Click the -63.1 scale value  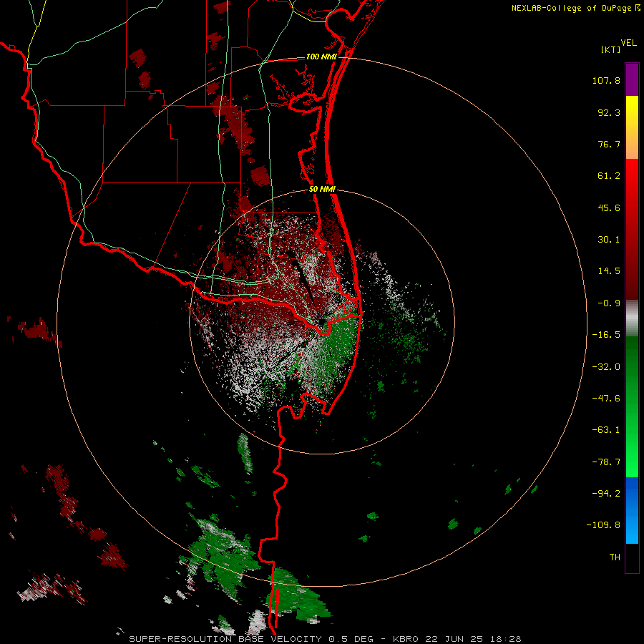(606, 430)
